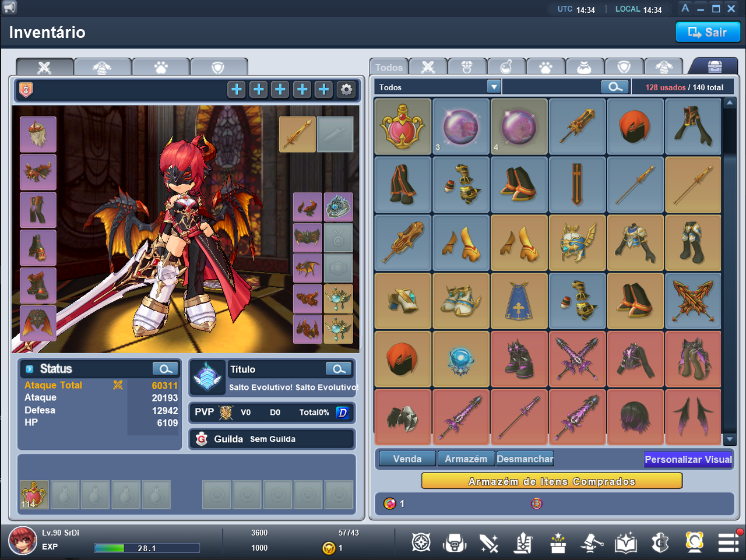Click the inventory search input field
The width and height of the screenshot is (746, 560).
[551, 87]
